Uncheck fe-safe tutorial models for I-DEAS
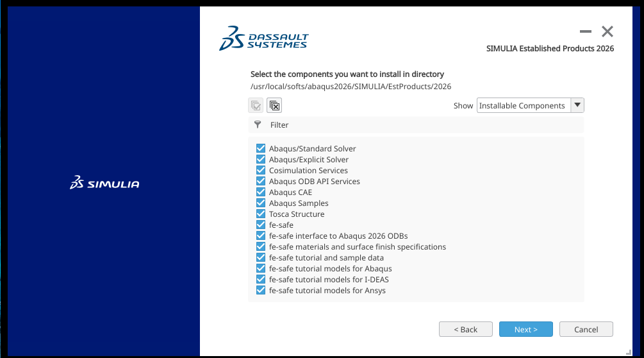 [261, 279]
